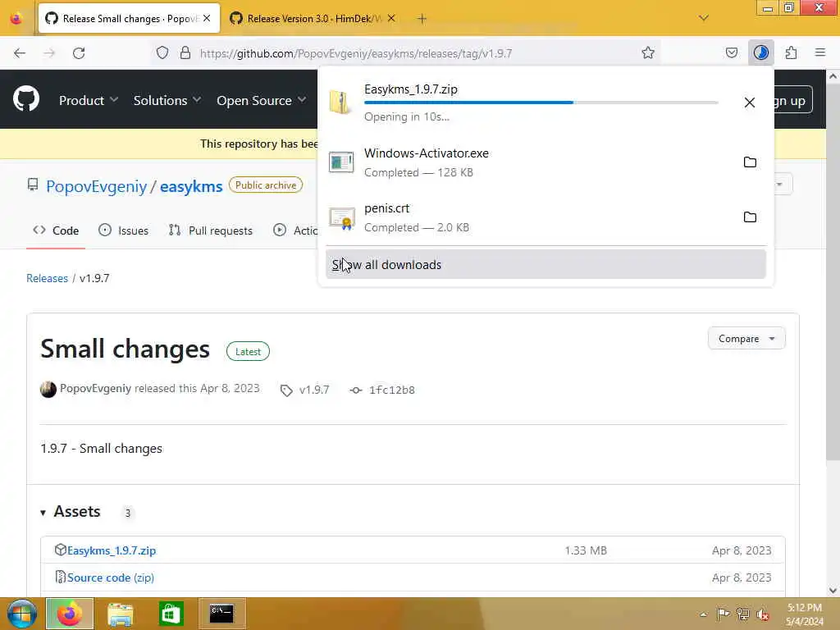This screenshot has height=630, width=840.
Task: Bookmark this page with the star icon
Action: [x=648, y=52]
